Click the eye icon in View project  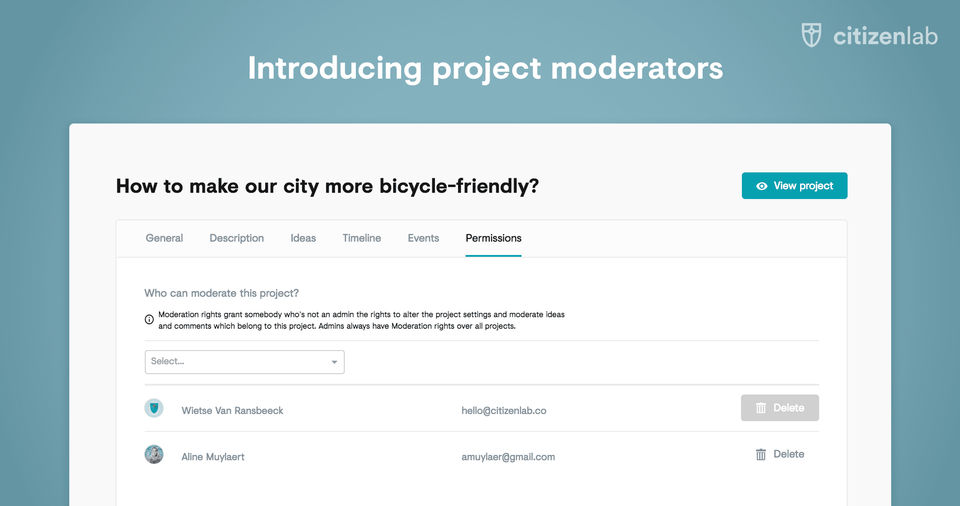[x=762, y=186]
